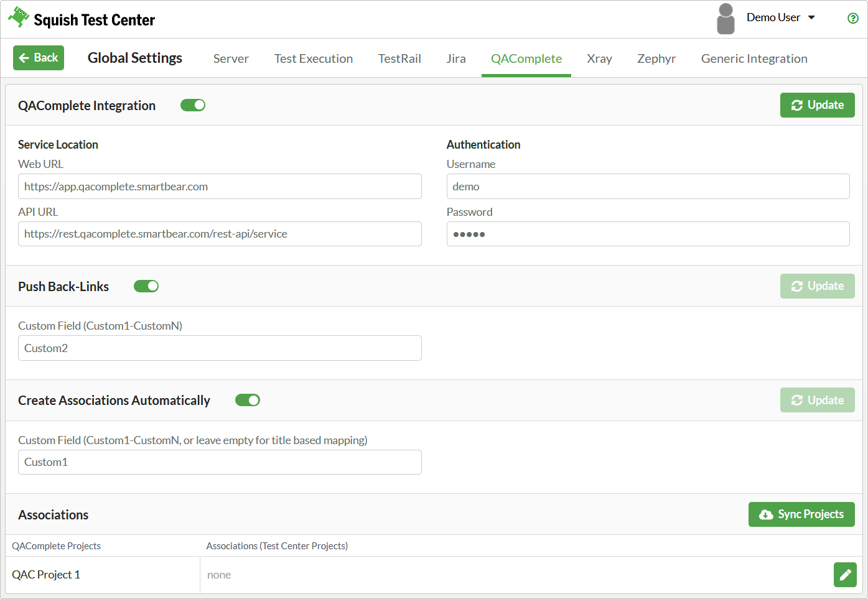The height and width of the screenshot is (599, 868).
Task: Focus the API URL text field
Action: point(220,234)
